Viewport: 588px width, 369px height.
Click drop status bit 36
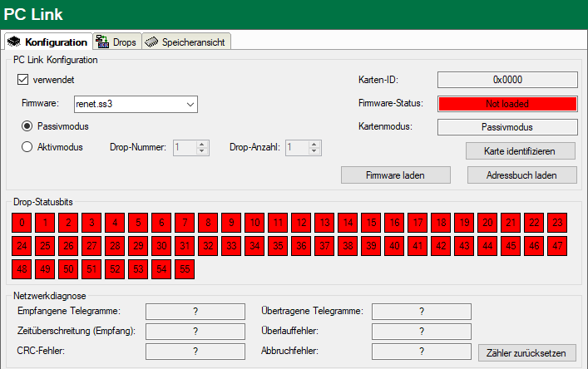[x=301, y=246]
